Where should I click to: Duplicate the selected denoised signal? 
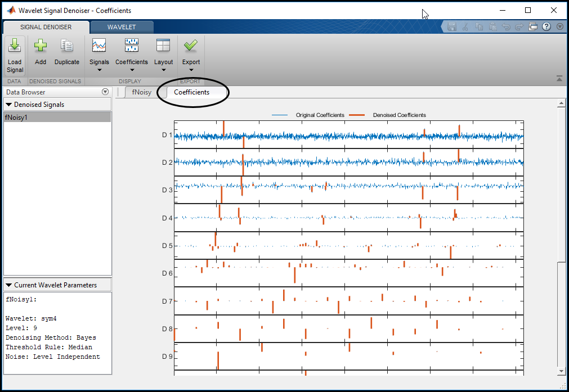pyautogui.click(x=67, y=52)
